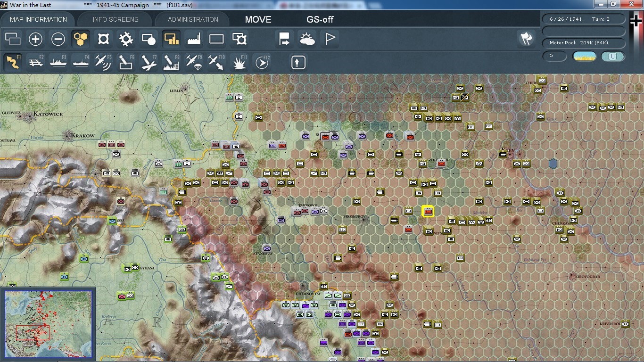Click the F12 circled arrow icon
Image resolution: width=644 pixels, height=362 pixels.
click(x=262, y=62)
